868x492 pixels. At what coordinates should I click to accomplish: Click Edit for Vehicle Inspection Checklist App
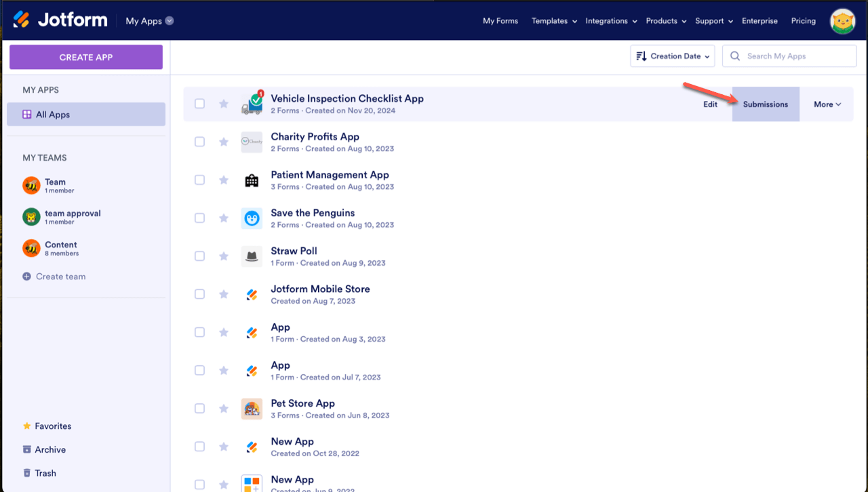pyautogui.click(x=710, y=104)
